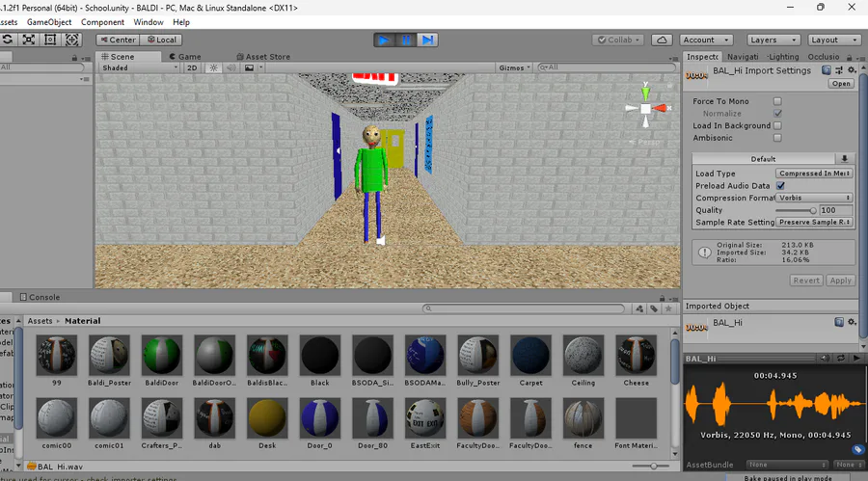The image size is (868, 481).
Task: Toggle loop in audio preview
Action: 841,359
